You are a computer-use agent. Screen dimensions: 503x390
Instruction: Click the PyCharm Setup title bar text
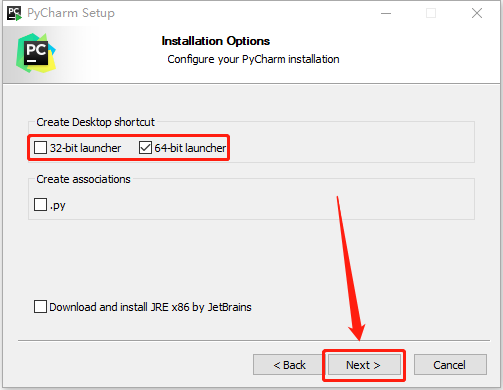[x=71, y=13]
